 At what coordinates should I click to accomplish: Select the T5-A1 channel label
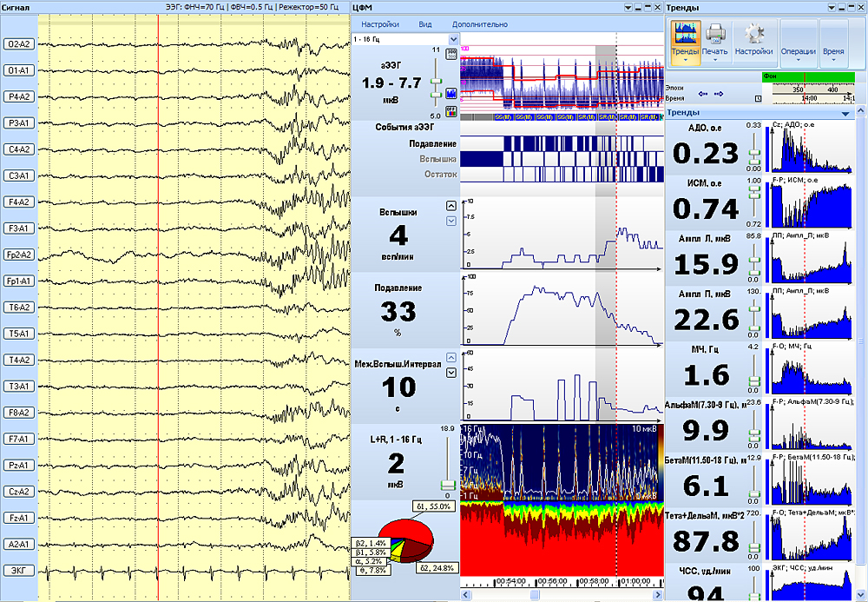19,334
